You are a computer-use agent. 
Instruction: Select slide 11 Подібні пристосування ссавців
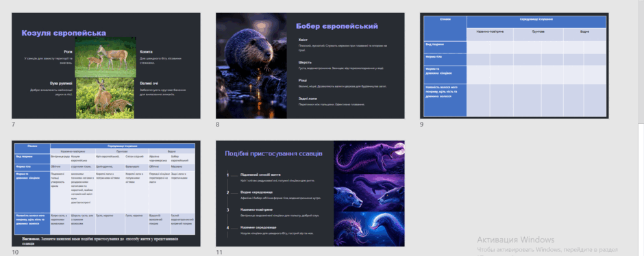[310, 194]
